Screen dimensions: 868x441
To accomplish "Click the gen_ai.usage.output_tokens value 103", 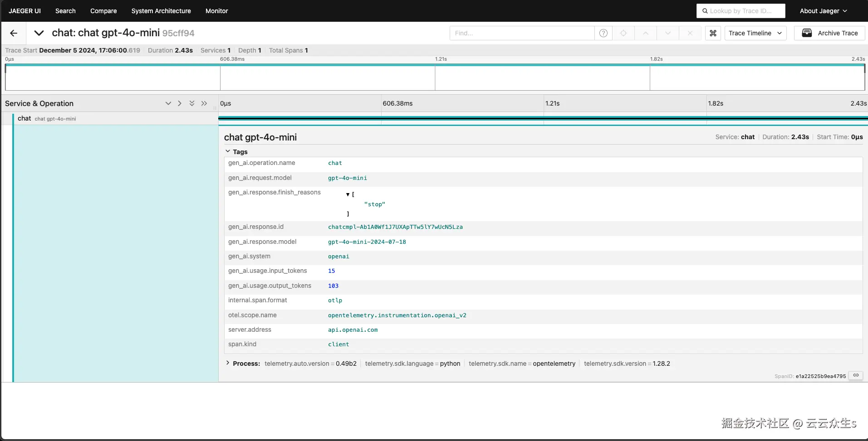I will [333, 286].
